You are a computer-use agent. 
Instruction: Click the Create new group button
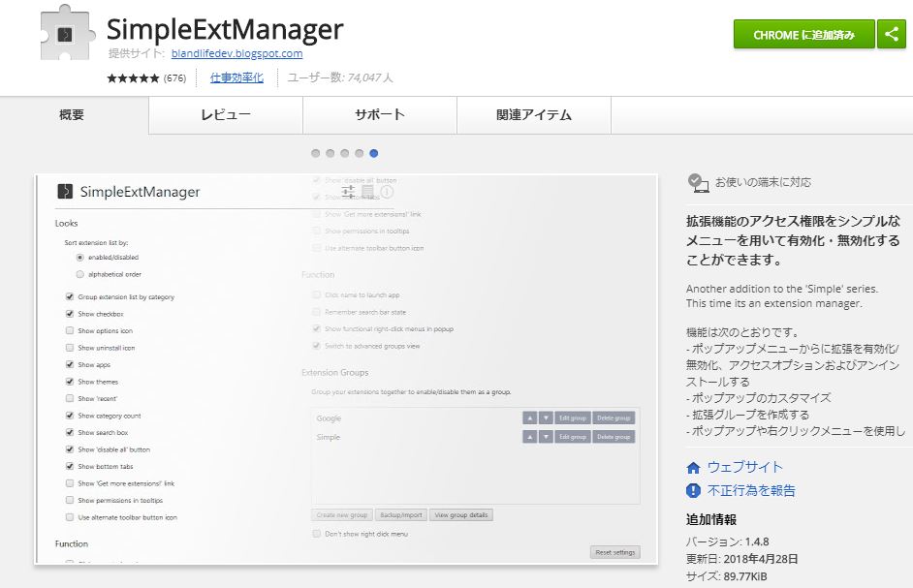click(342, 515)
